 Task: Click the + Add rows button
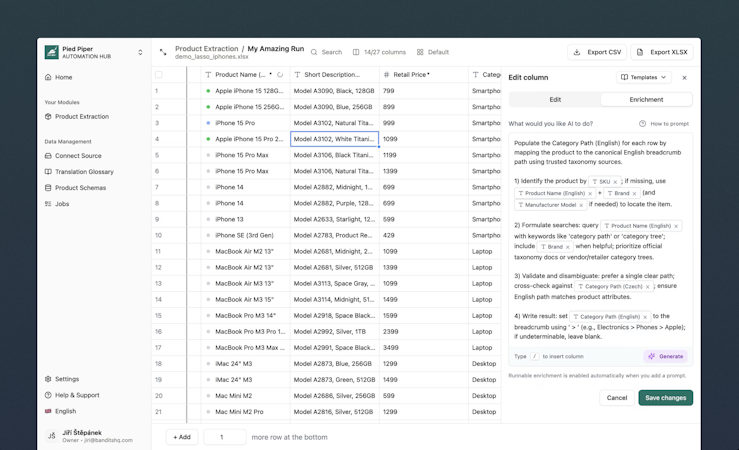[x=182, y=437]
